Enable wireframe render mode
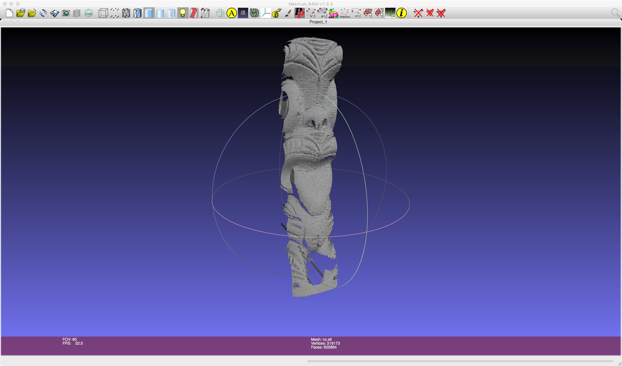This screenshot has width=622, height=366. (x=126, y=13)
